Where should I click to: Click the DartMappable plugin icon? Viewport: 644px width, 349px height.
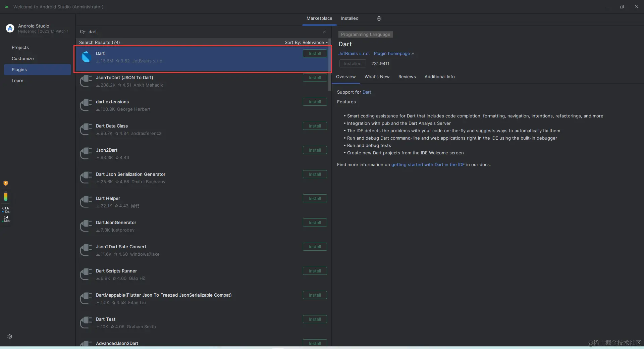[x=86, y=299]
